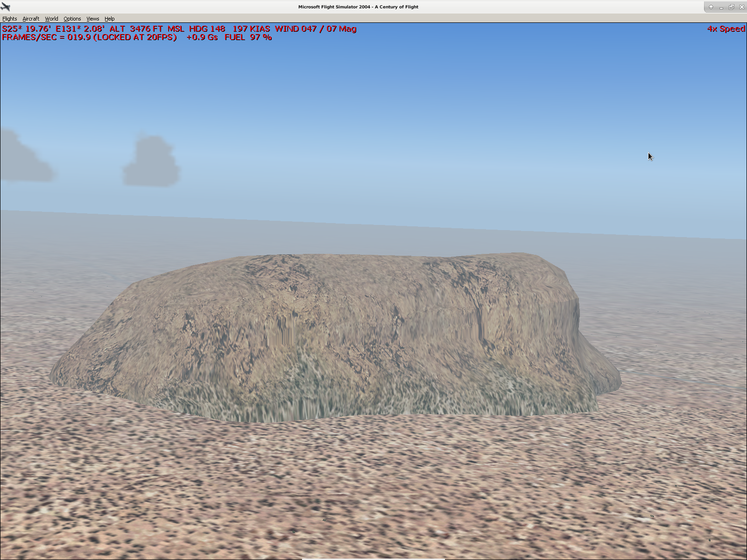Open the Flights menu
Image resolution: width=747 pixels, height=560 pixels.
[x=9, y=19]
